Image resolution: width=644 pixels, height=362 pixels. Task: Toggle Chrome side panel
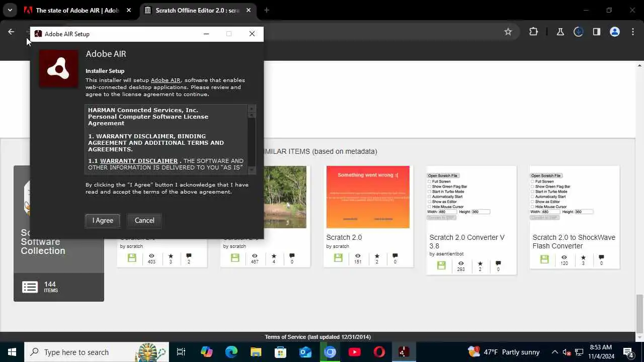(596, 32)
